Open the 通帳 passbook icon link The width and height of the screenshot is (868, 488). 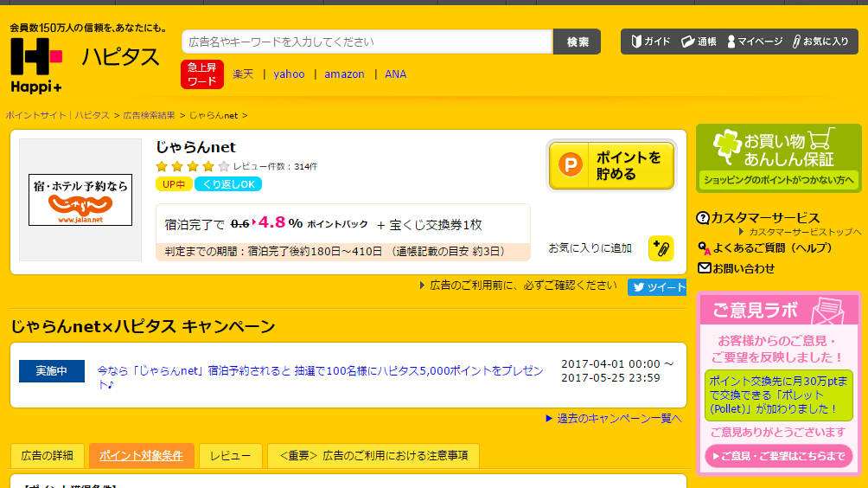point(699,42)
